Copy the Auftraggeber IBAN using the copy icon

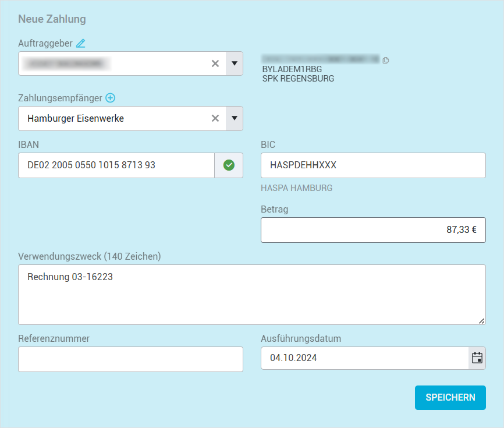click(385, 60)
